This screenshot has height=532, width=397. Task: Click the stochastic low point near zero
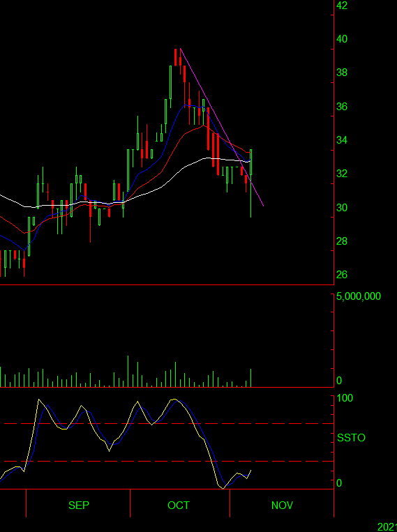223,488
